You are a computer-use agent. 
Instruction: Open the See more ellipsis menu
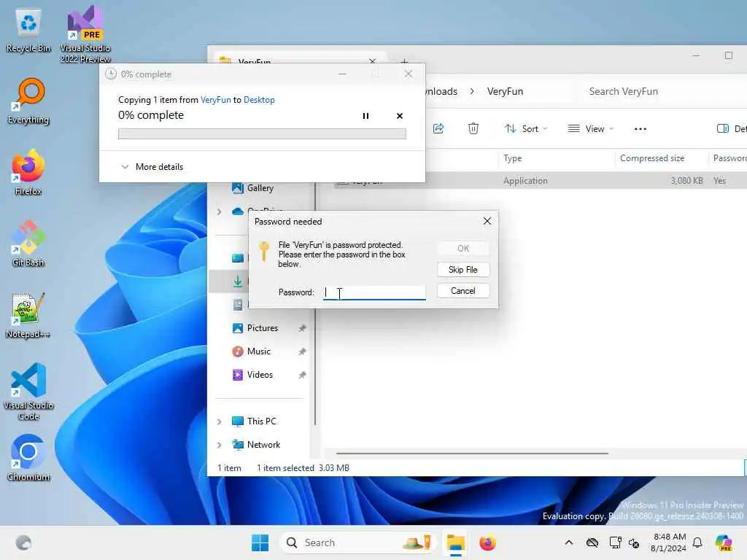pos(640,128)
